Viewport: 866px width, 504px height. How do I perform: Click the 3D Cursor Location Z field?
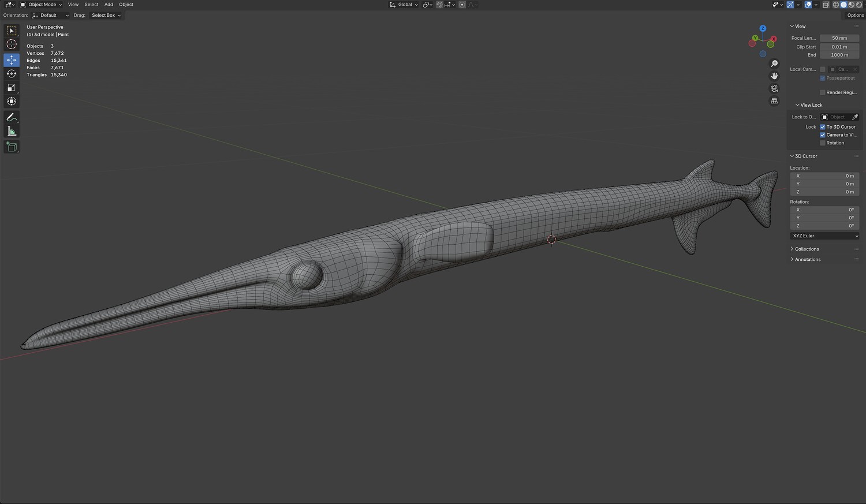824,192
